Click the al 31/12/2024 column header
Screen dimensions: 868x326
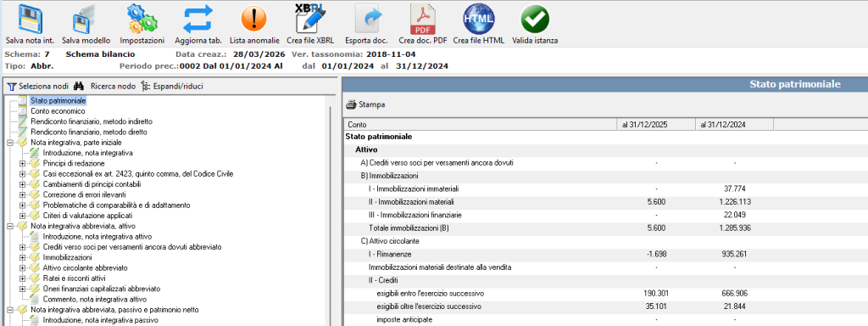click(734, 125)
